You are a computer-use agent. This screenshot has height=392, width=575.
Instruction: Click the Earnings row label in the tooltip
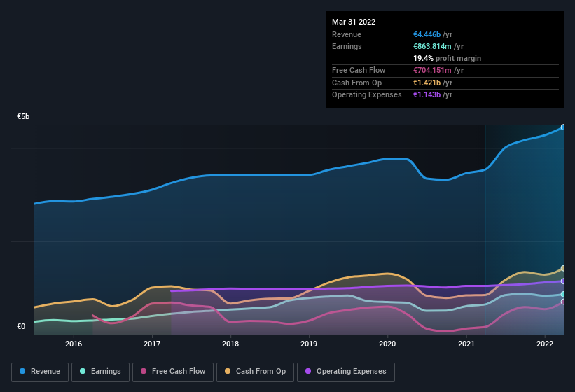(347, 46)
